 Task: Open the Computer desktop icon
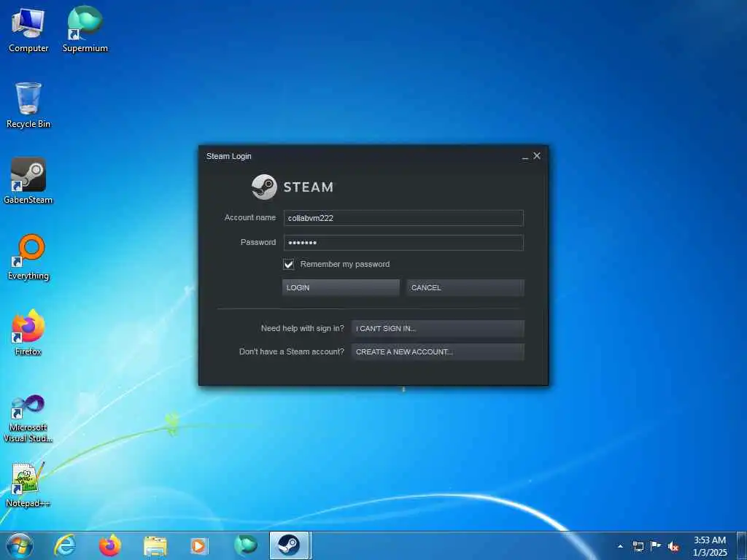[28, 30]
